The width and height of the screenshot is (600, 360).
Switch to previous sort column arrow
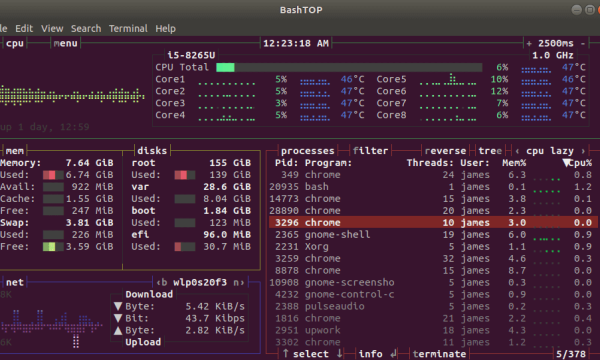[x=517, y=151]
